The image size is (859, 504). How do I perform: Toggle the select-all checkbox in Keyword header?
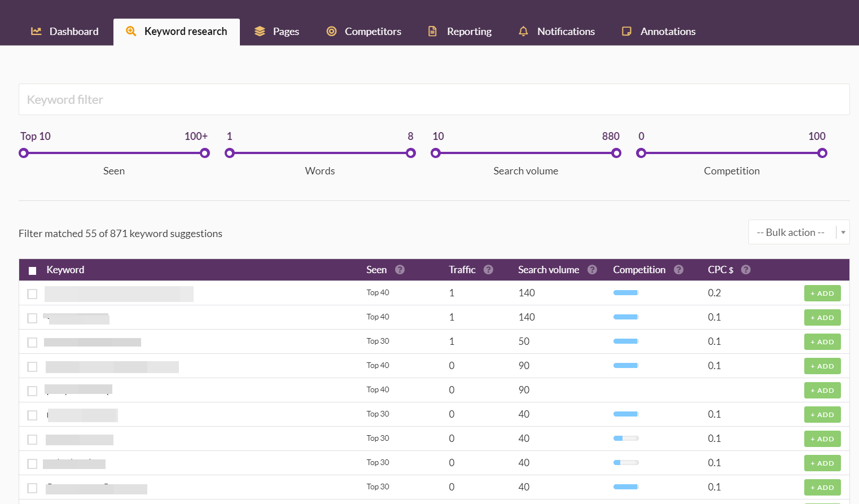pos(33,271)
